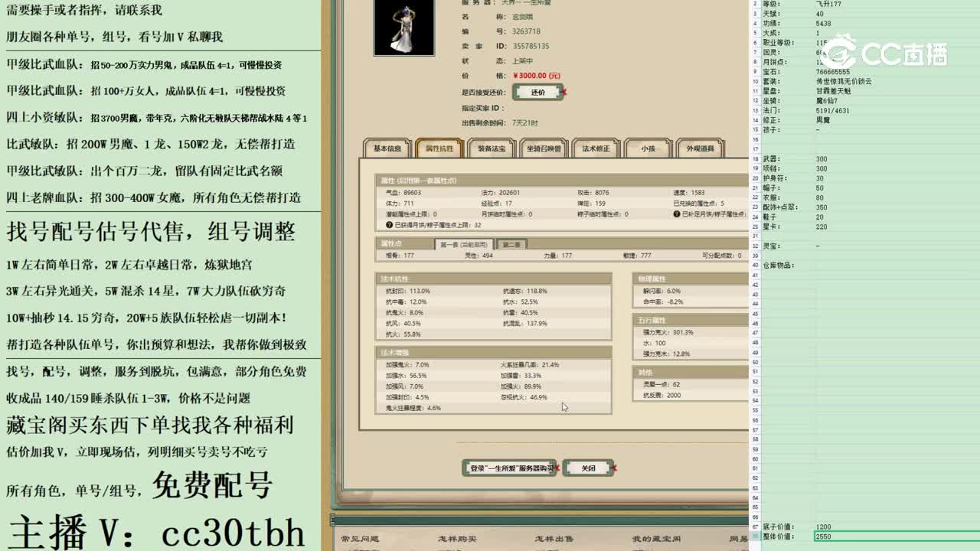
Task: Select spreadsheet cell with 飞升177
Action: tap(897, 4)
